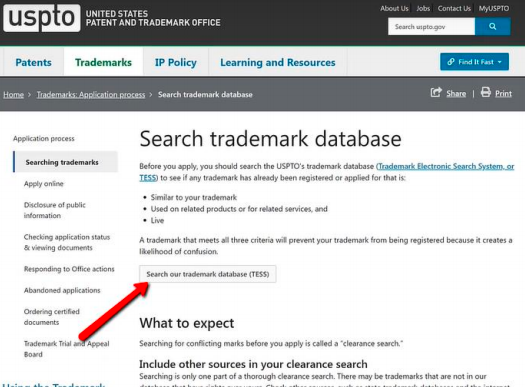
Task: Click the What to expect heading
Action: coord(187,323)
